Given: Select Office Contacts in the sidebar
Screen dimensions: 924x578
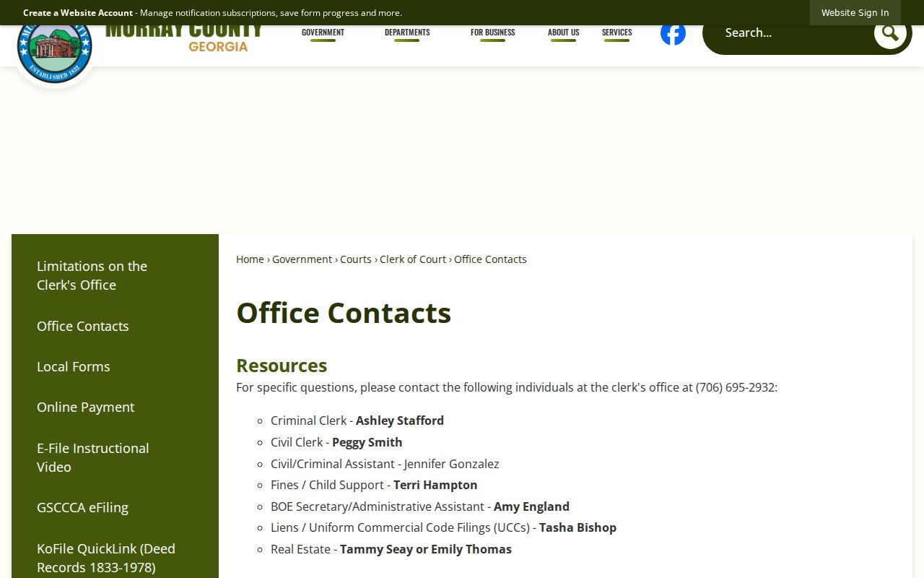Looking at the screenshot, I should (x=115, y=326).
